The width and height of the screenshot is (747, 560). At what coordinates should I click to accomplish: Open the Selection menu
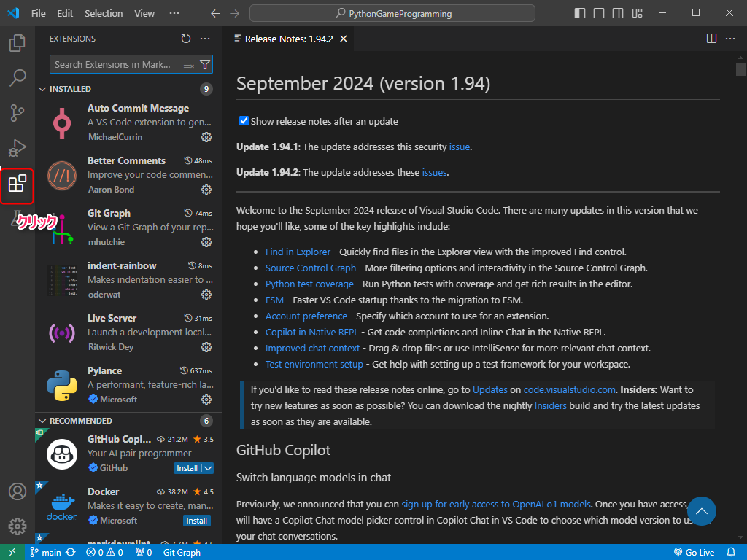pyautogui.click(x=104, y=13)
